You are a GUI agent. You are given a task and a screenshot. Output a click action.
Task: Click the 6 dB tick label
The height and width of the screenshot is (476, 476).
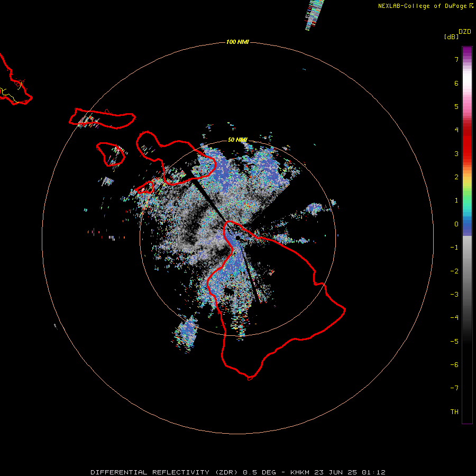coord(456,83)
